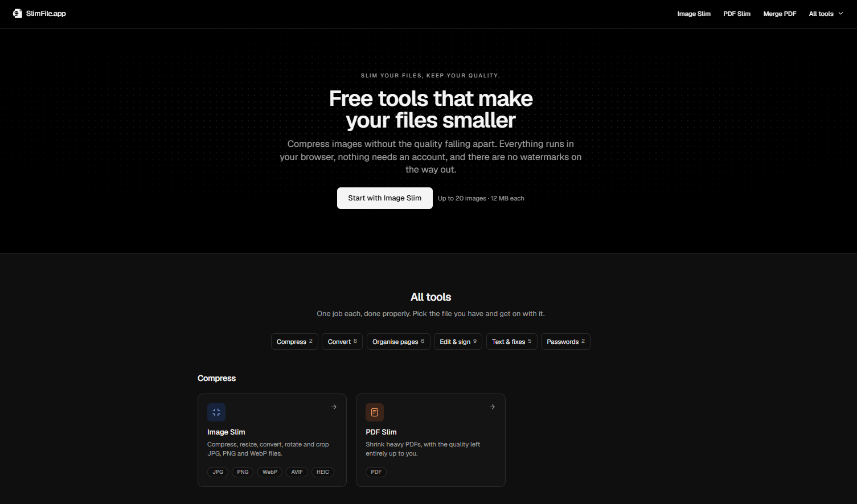
Task: Click the SlimFile.app brand name
Action: (46, 14)
